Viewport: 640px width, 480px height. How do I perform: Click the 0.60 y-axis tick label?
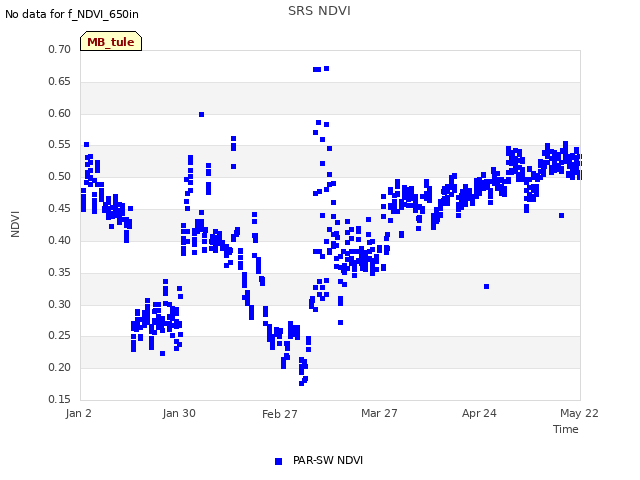click(60, 113)
